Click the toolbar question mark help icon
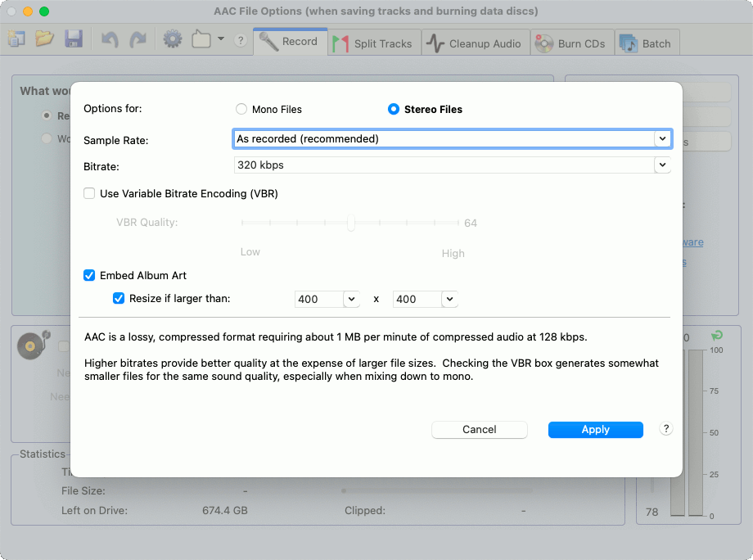 (241, 40)
